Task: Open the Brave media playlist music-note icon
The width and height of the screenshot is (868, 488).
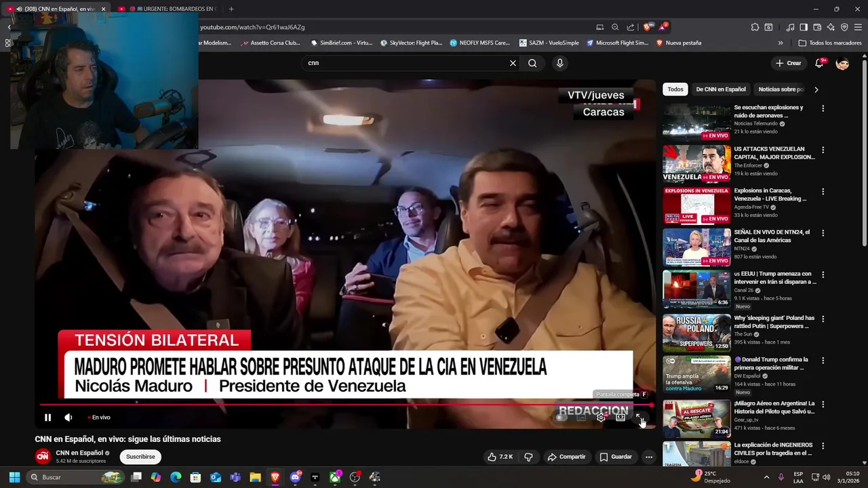Action: point(790,27)
